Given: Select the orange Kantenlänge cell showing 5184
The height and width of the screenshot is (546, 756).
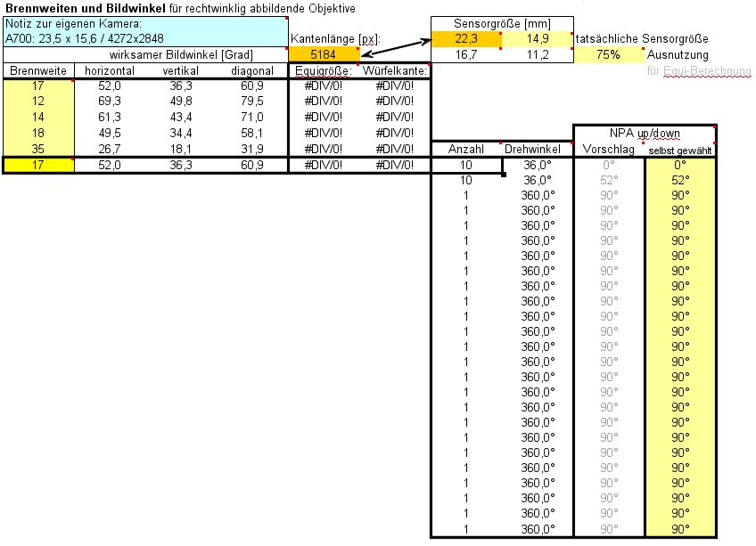Looking at the screenshot, I should 324,54.
